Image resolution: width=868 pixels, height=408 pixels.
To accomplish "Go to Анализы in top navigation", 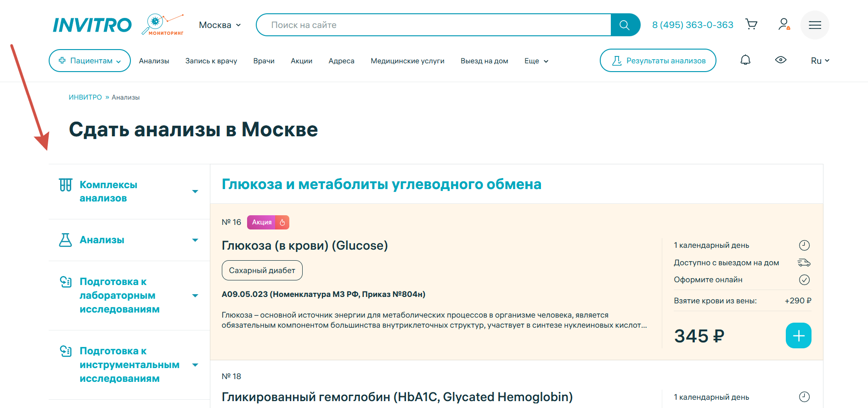I will (x=154, y=61).
